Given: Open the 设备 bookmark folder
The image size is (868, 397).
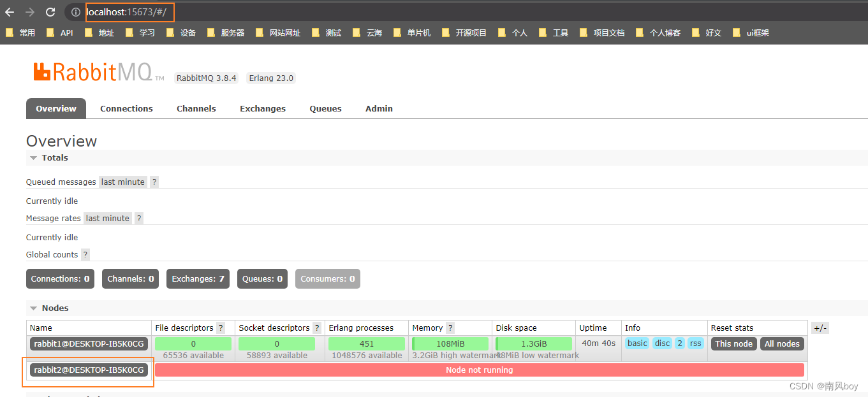Looking at the screenshot, I should [181, 32].
